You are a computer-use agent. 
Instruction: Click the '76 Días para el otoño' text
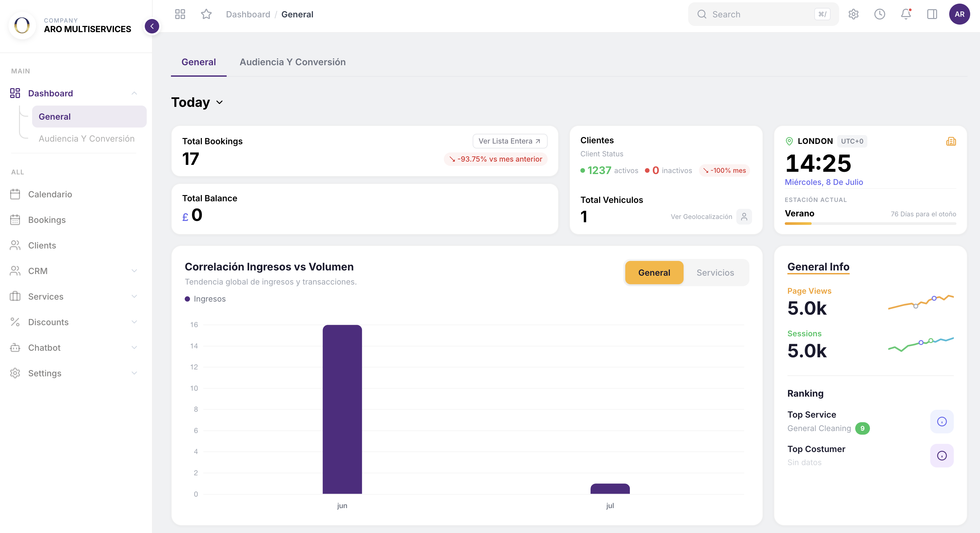(923, 214)
